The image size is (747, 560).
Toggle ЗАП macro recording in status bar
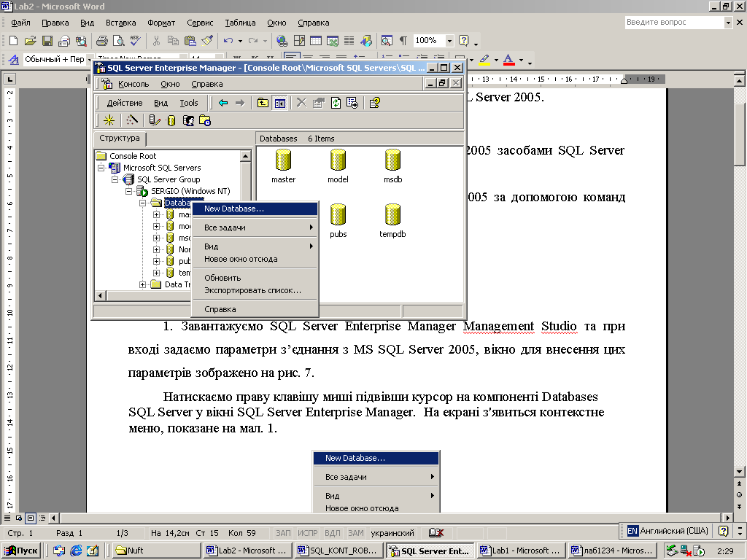(x=283, y=533)
